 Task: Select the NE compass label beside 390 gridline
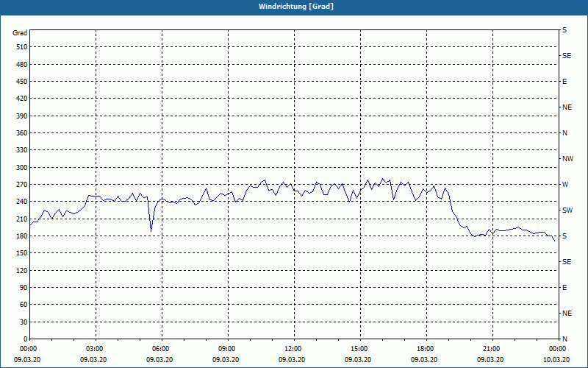click(x=567, y=107)
